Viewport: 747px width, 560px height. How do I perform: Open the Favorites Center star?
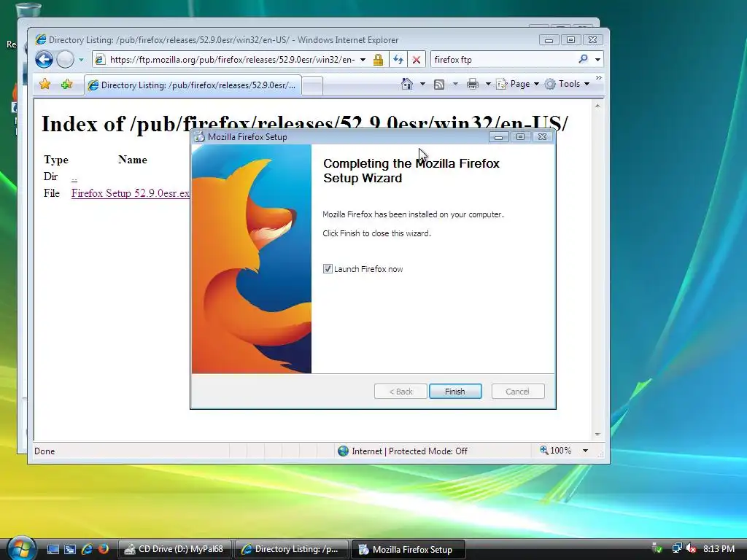pos(44,85)
